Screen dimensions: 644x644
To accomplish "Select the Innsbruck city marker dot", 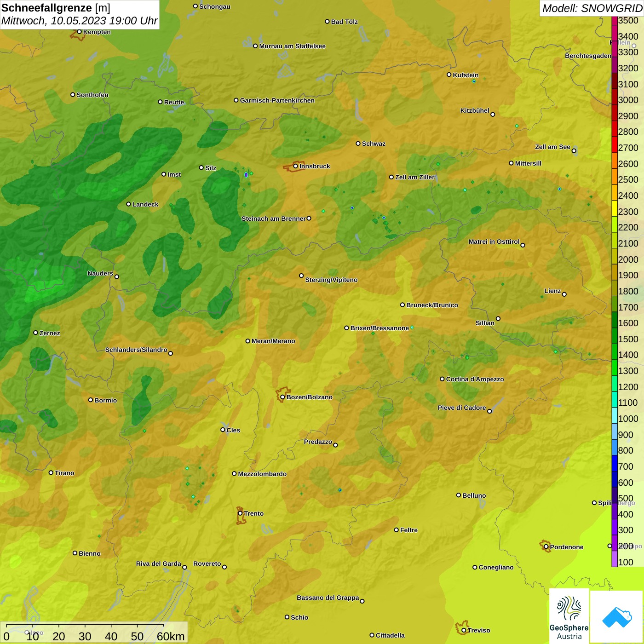I will point(296,166).
